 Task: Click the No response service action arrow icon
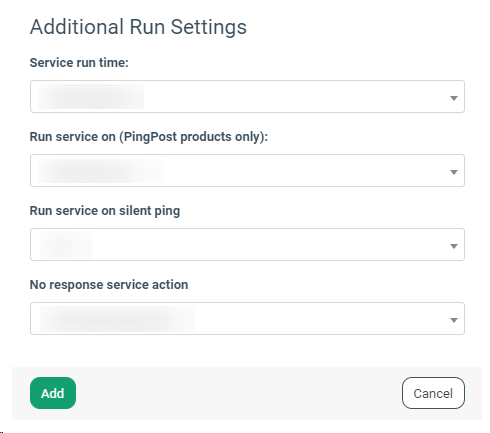click(x=453, y=320)
